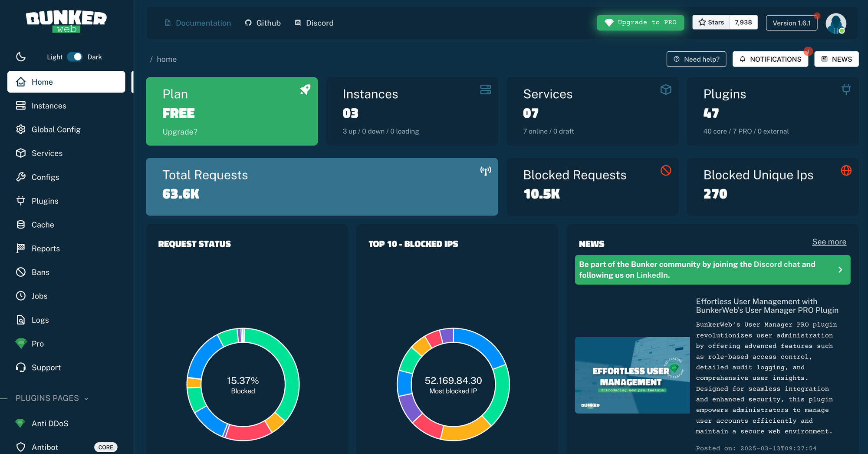
Task: Click the Stars button
Action: pos(711,23)
